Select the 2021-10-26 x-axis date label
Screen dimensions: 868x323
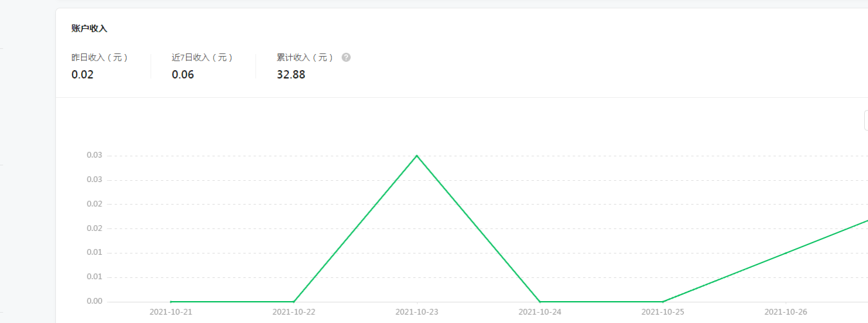point(786,312)
